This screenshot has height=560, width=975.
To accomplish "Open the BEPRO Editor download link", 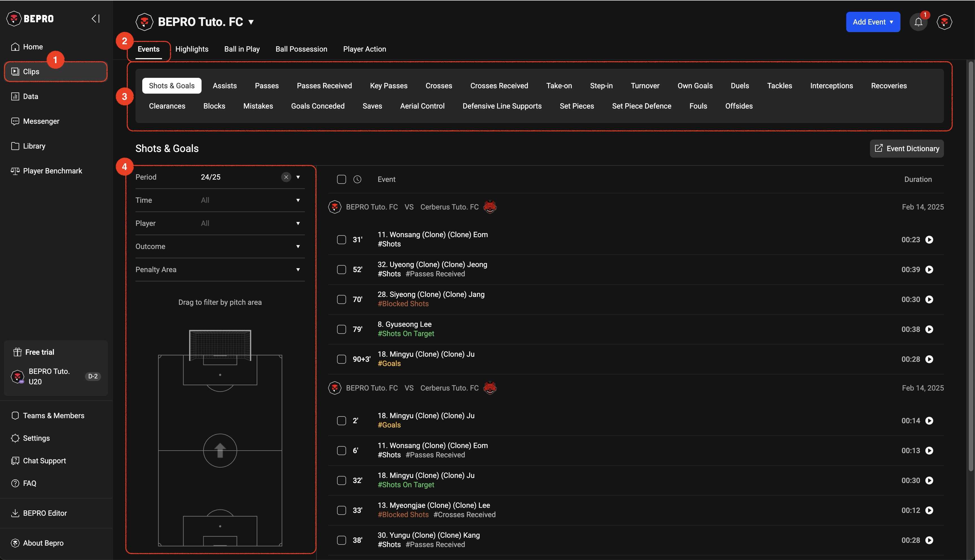I will [45, 513].
